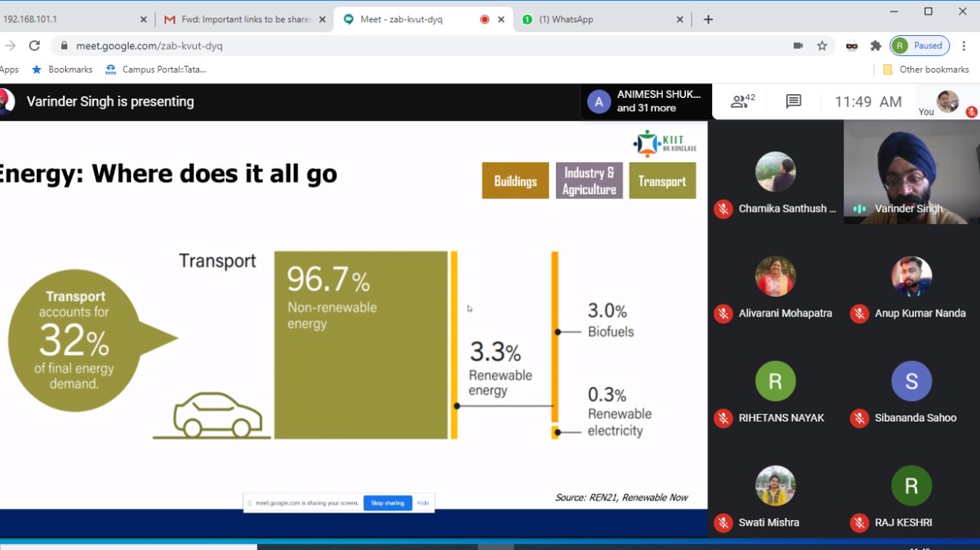Screen dimensions: 980x550
Task: Close the WhatsApp tab
Action: tap(680, 20)
